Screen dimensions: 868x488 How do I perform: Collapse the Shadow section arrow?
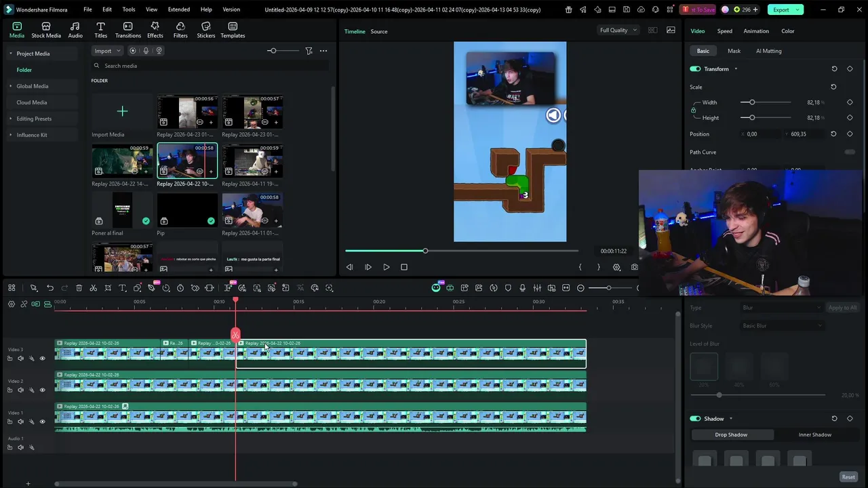[x=731, y=419]
